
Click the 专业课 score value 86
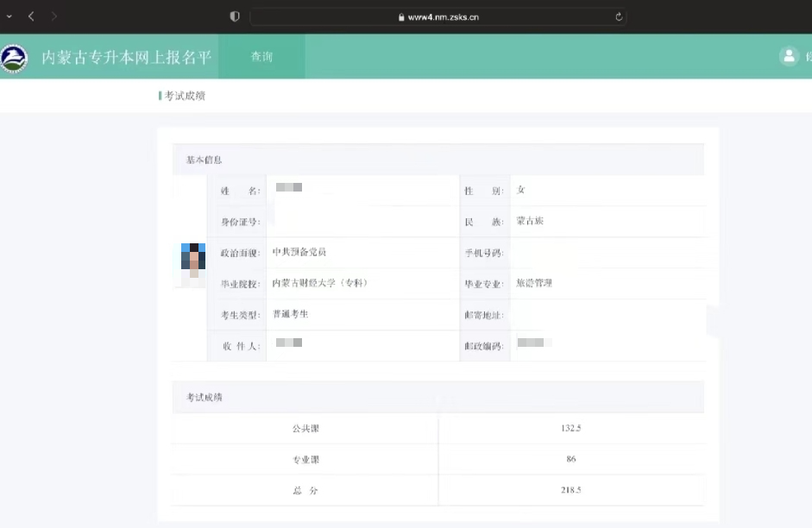[571, 459]
